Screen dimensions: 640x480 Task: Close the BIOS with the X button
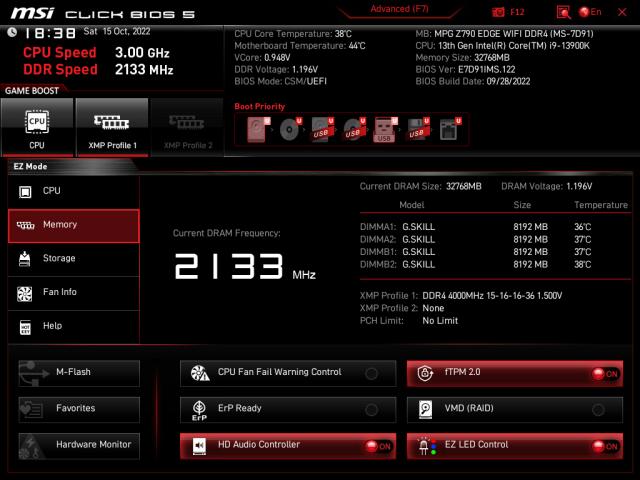coord(622,12)
